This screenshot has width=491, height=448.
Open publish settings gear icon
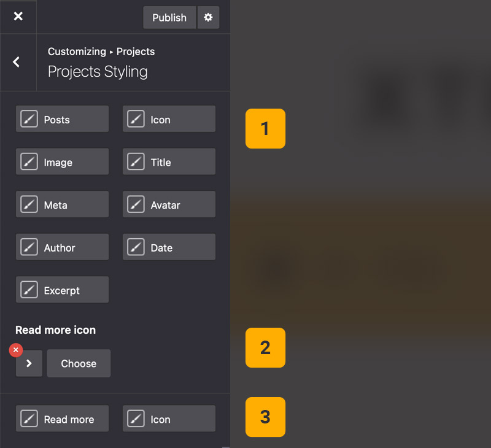tap(208, 18)
